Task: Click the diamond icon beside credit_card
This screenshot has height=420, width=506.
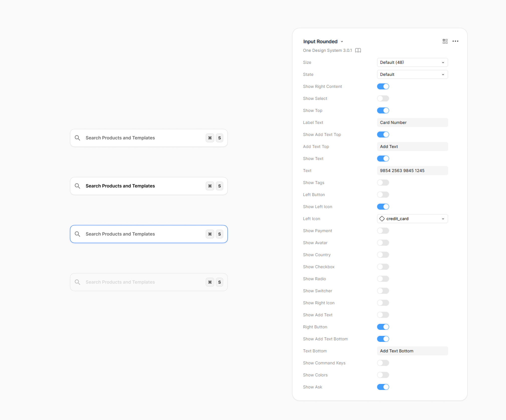Action: click(382, 219)
